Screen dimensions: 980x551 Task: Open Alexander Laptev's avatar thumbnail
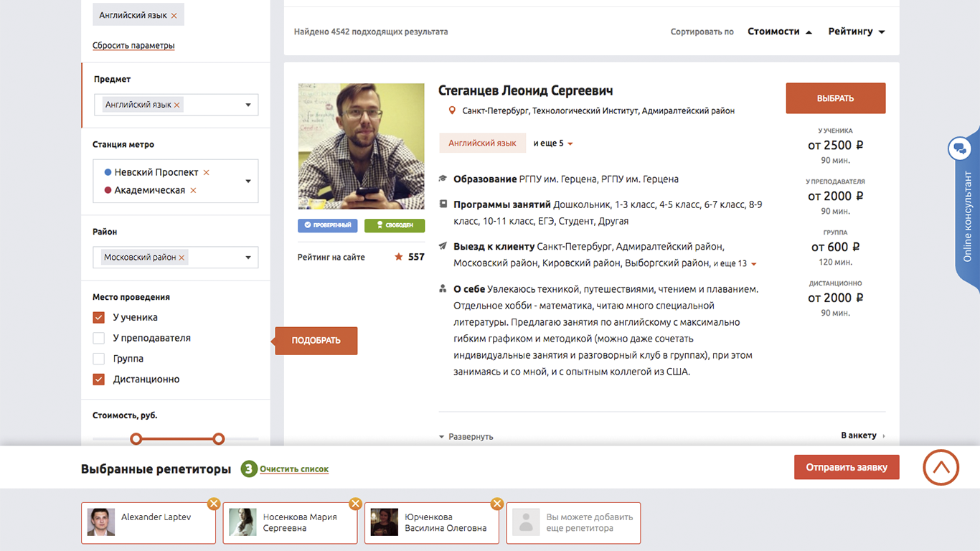pyautogui.click(x=101, y=522)
